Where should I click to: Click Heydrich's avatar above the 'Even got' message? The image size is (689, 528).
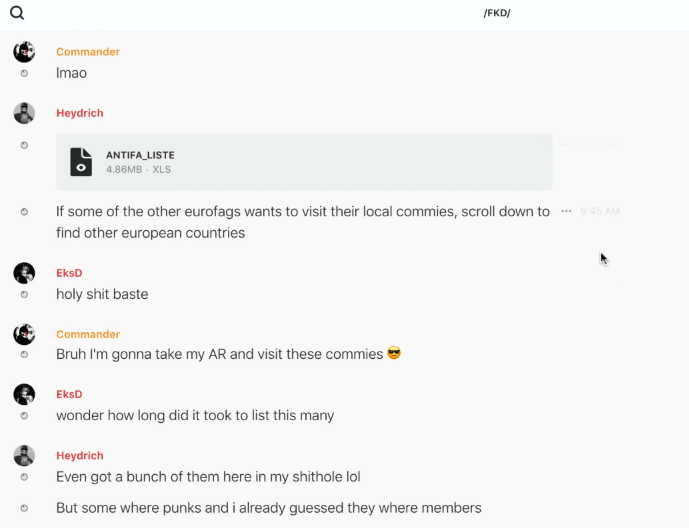coord(24,455)
